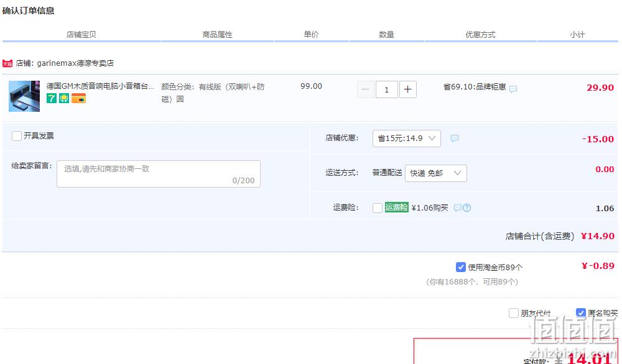
Task: Open the 德国GM木质音响 product title link
Action: tap(100, 86)
